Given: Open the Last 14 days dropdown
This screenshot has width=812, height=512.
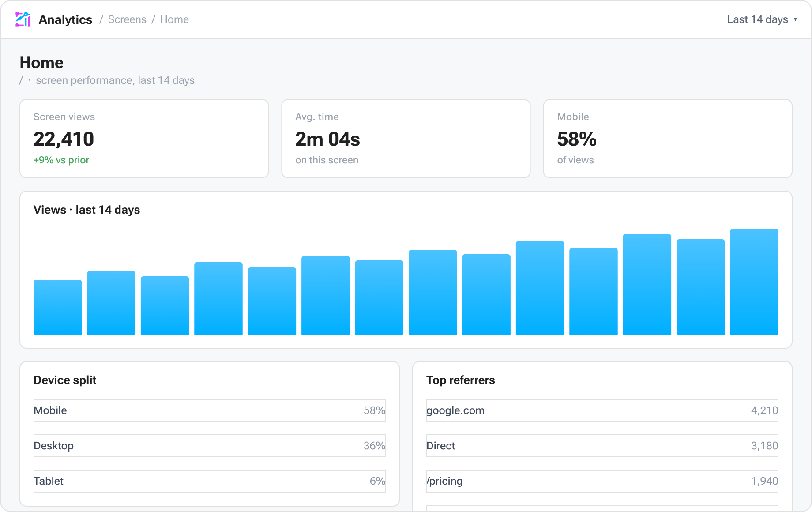Looking at the screenshot, I should (x=762, y=19).
